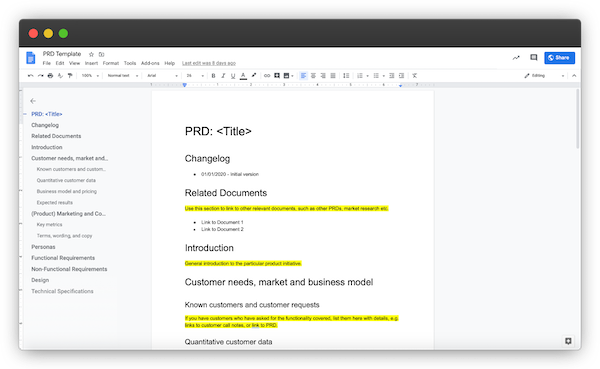This screenshot has height=369, width=600.
Task: Add a comment from the toolbar
Action: 277,76
